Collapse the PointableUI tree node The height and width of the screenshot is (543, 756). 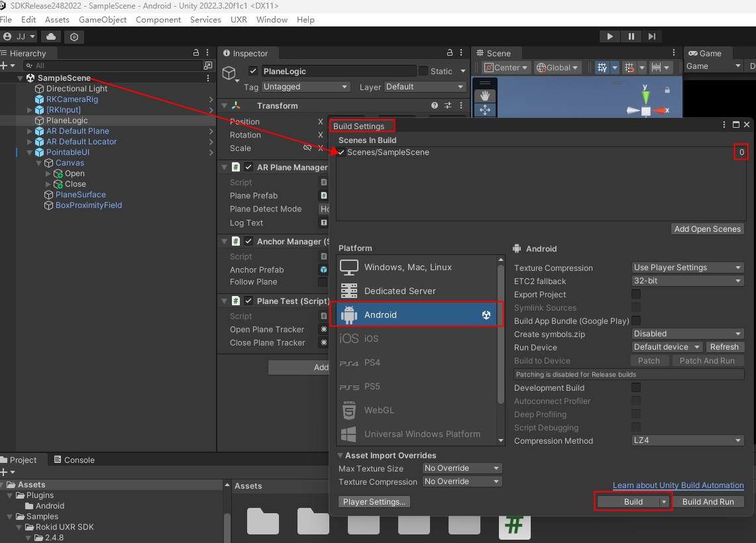click(x=29, y=152)
